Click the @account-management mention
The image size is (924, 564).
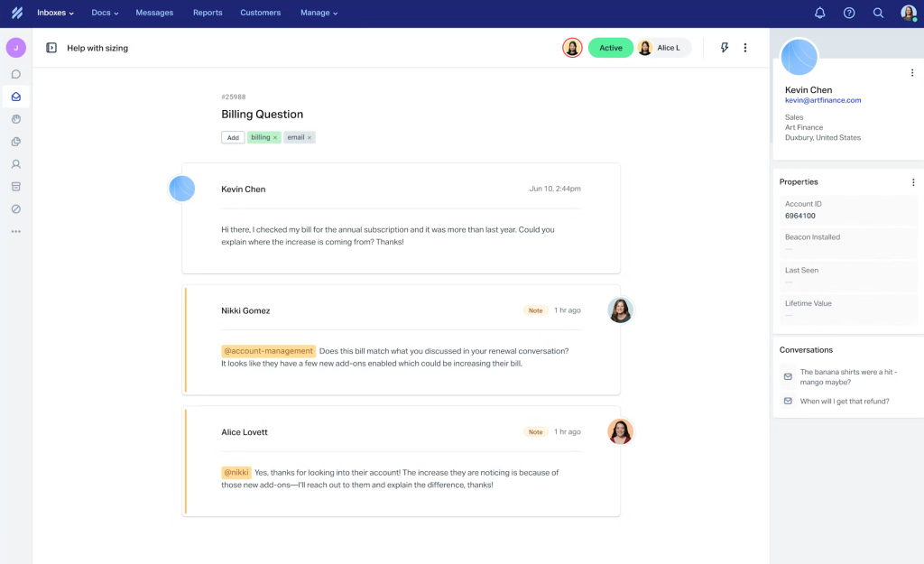point(269,351)
